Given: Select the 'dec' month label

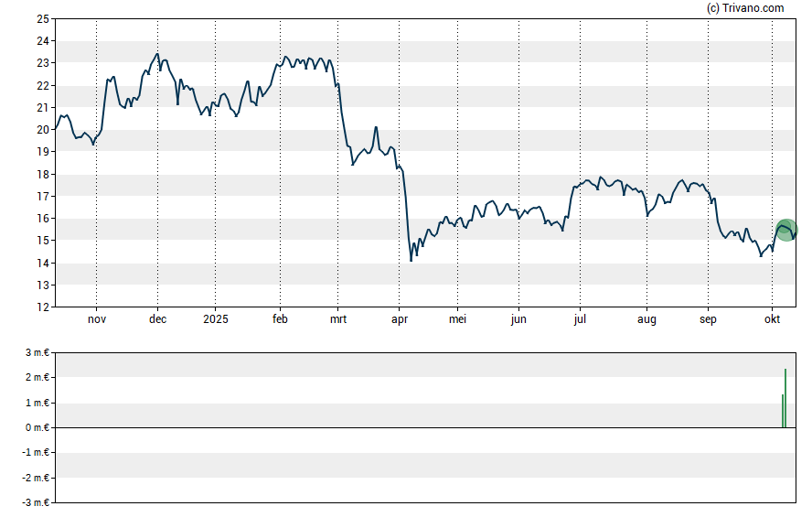Looking at the screenshot, I should click(157, 320).
